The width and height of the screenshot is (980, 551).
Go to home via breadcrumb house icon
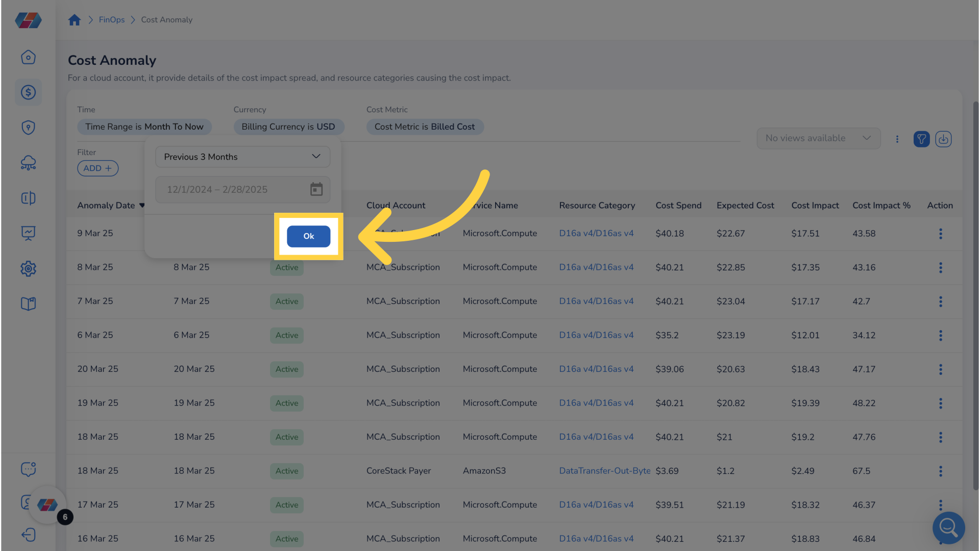(x=75, y=20)
